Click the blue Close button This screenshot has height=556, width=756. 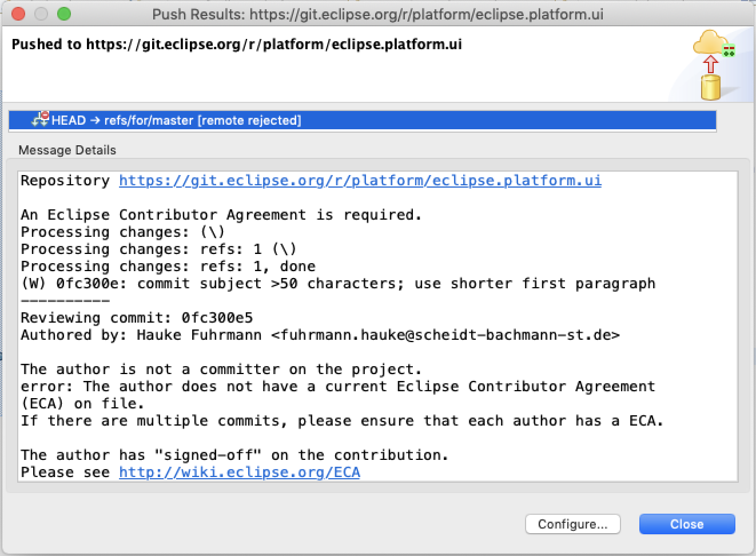[687, 524]
